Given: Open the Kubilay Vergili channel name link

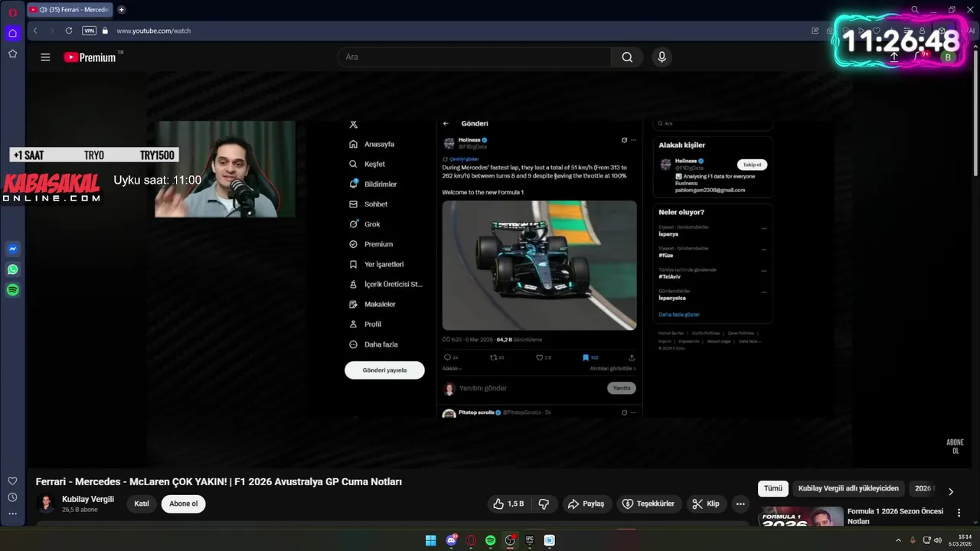Looking at the screenshot, I should click(88, 499).
